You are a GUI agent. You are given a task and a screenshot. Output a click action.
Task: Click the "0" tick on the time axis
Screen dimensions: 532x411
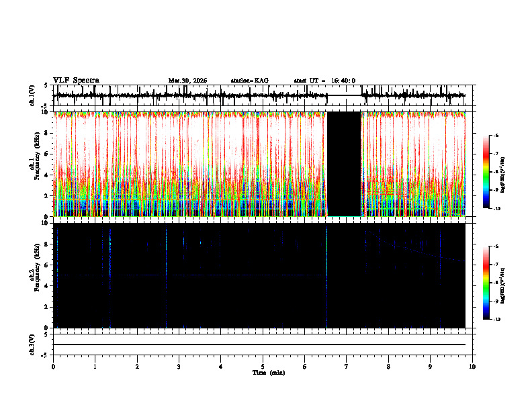(x=53, y=367)
